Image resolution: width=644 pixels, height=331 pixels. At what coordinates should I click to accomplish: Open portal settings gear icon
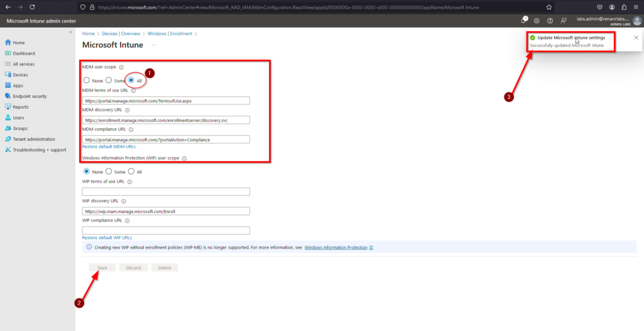pos(536,21)
